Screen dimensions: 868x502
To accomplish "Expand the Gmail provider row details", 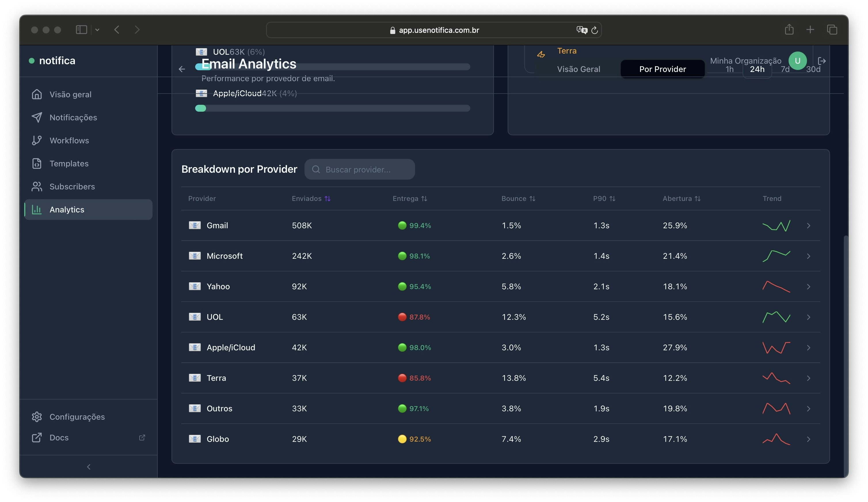I will [x=809, y=225].
